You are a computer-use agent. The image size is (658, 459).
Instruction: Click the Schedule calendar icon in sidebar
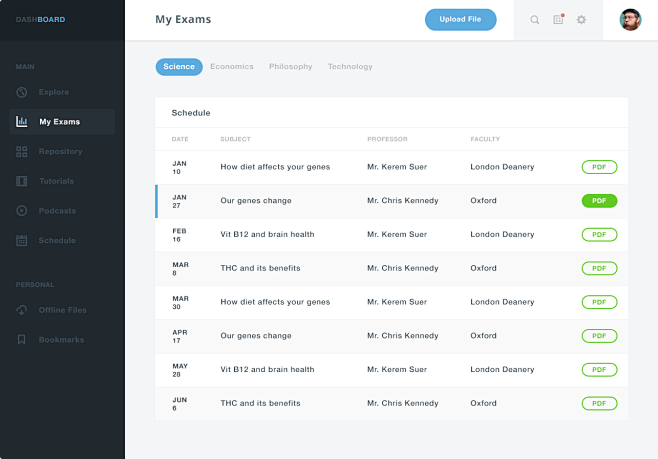point(22,240)
